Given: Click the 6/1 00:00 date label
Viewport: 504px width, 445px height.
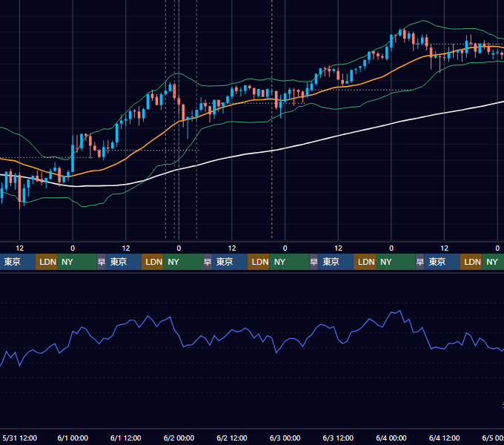Looking at the screenshot, I should 73,438.
